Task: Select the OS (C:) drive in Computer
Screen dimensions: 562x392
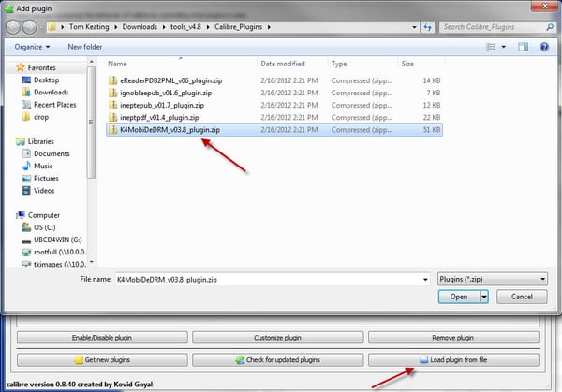Action: (x=45, y=225)
